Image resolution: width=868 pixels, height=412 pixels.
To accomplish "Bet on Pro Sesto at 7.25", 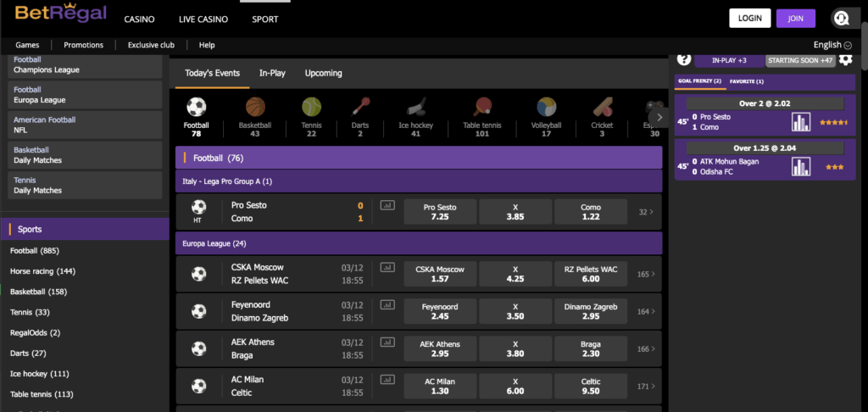I will [x=440, y=212].
